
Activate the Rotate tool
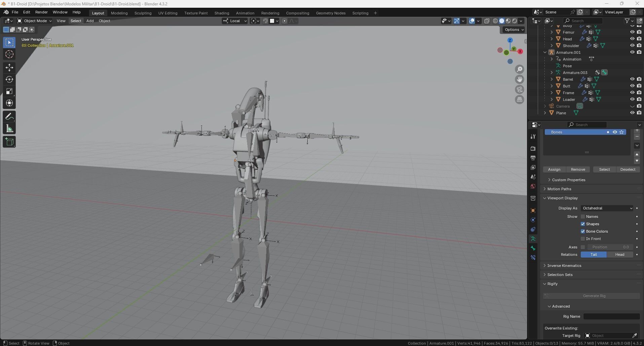pos(9,79)
